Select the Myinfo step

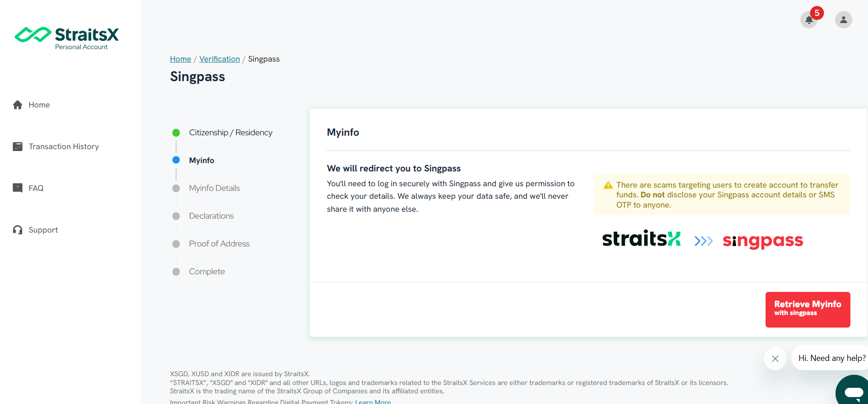pyautogui.click(x=202, y=160)
